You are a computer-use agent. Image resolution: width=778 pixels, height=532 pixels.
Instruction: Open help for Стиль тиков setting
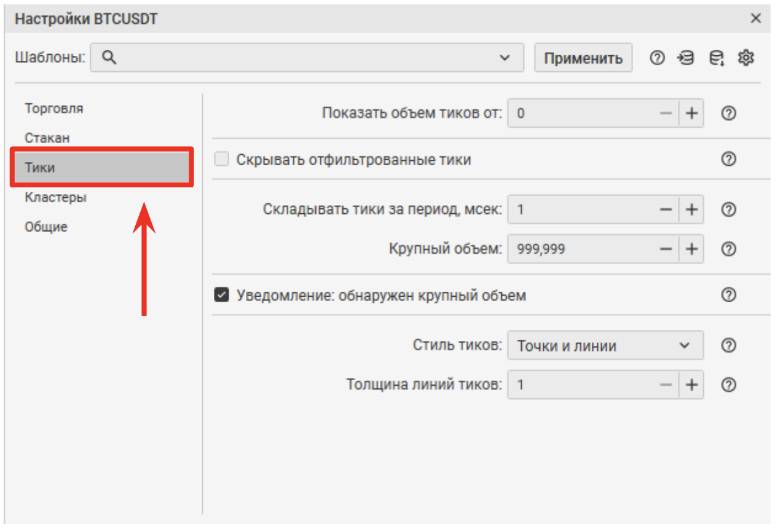pos(728,345)
